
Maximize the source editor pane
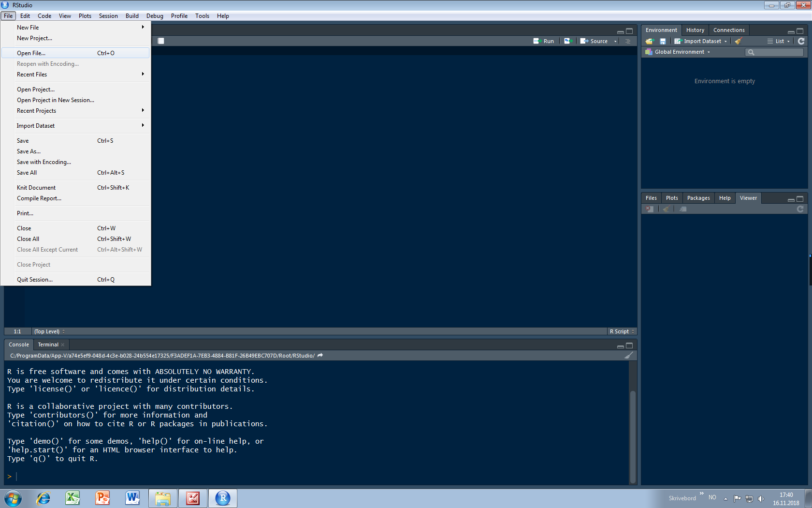[629, 31]
